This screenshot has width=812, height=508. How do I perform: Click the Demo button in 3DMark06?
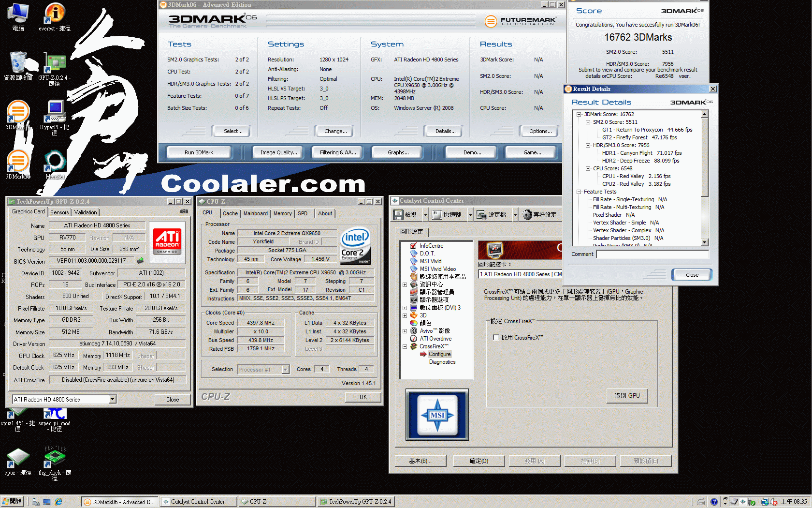coord(472,152)
